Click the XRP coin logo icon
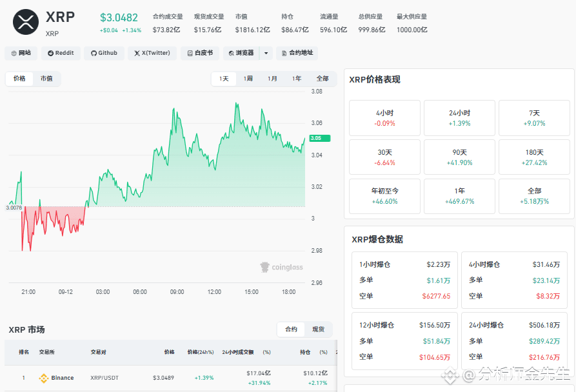 tap(26, 22)
